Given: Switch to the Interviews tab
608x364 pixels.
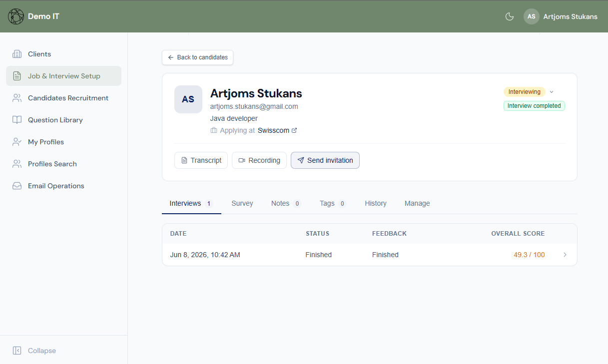Looking at the screenshot, I should click(x=191, y=203).
